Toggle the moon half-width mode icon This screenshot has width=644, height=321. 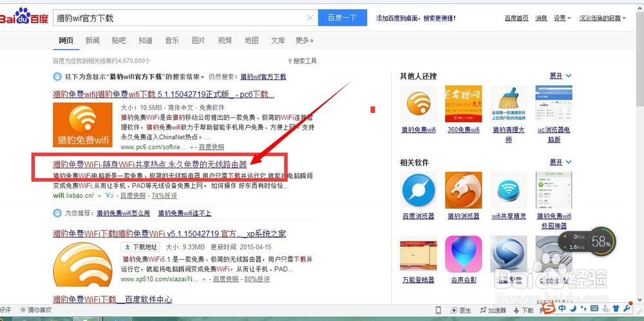click(573, 308)
